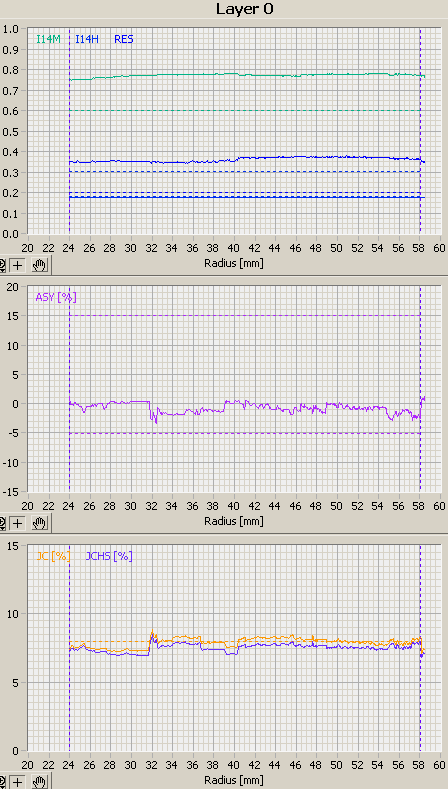
Task: Click the ASY [%] legend label
Action: pos(56,297)
